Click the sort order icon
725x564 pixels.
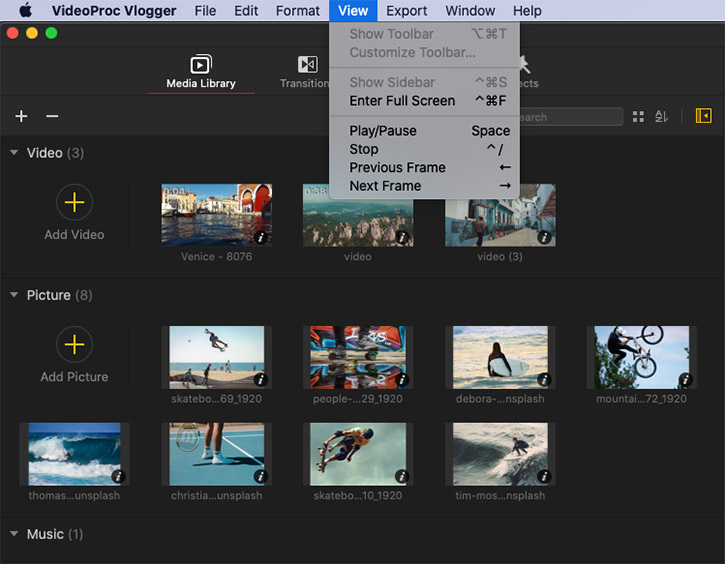click(x=661, y=117)
